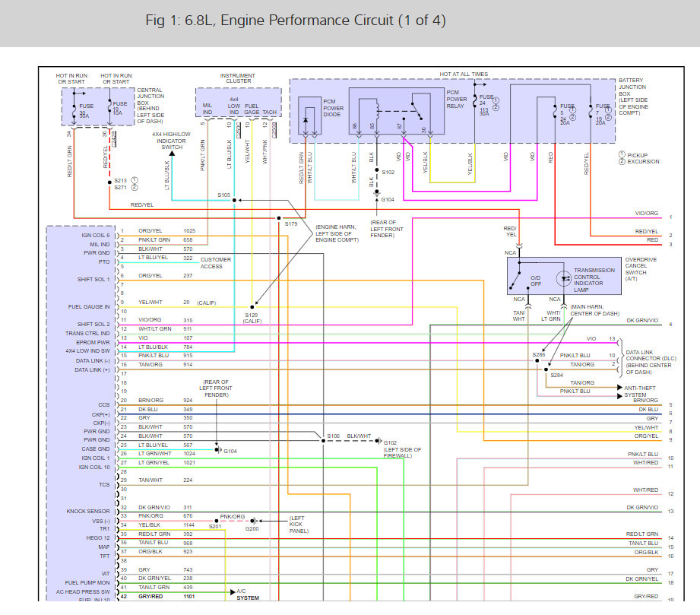Select the 'S129 (CALIF)' splice label

(x=252, y=318)
